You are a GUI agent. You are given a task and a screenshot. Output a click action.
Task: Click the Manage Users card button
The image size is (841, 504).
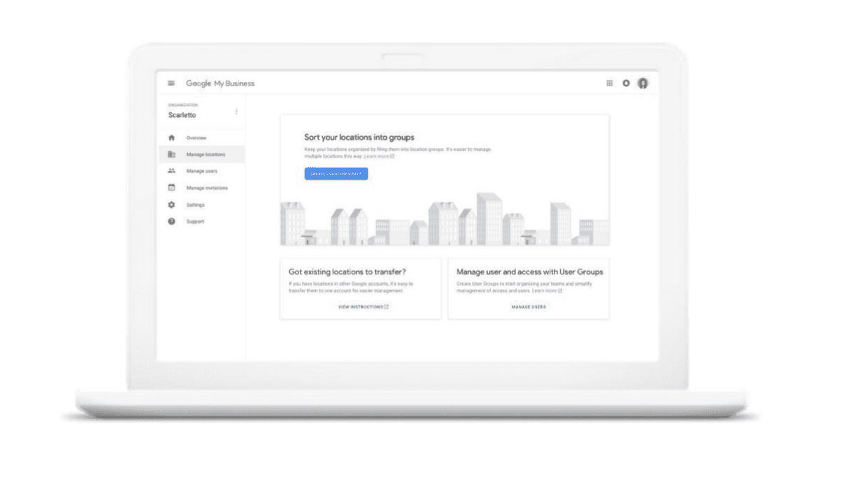[x=528, y=307]
